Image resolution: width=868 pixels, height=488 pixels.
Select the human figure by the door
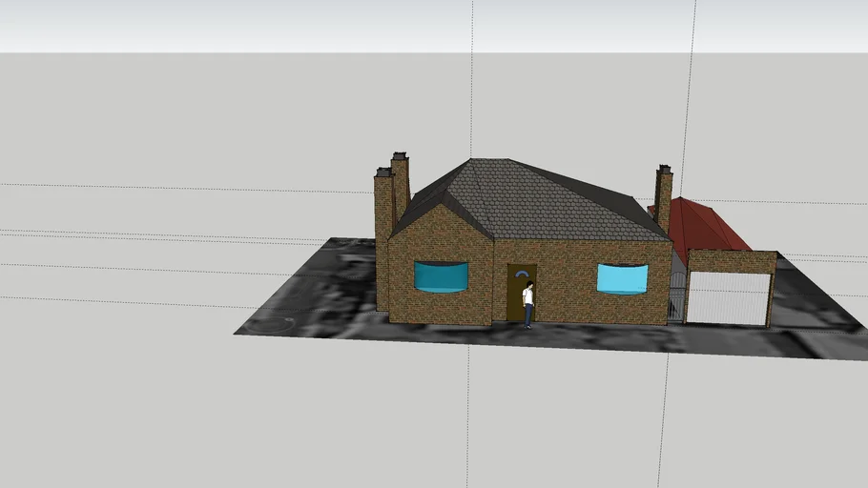coord(527,305)
